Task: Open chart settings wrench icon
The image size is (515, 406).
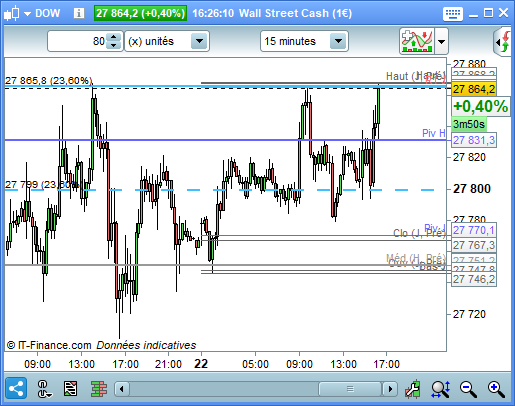Action: click(412, 389)
